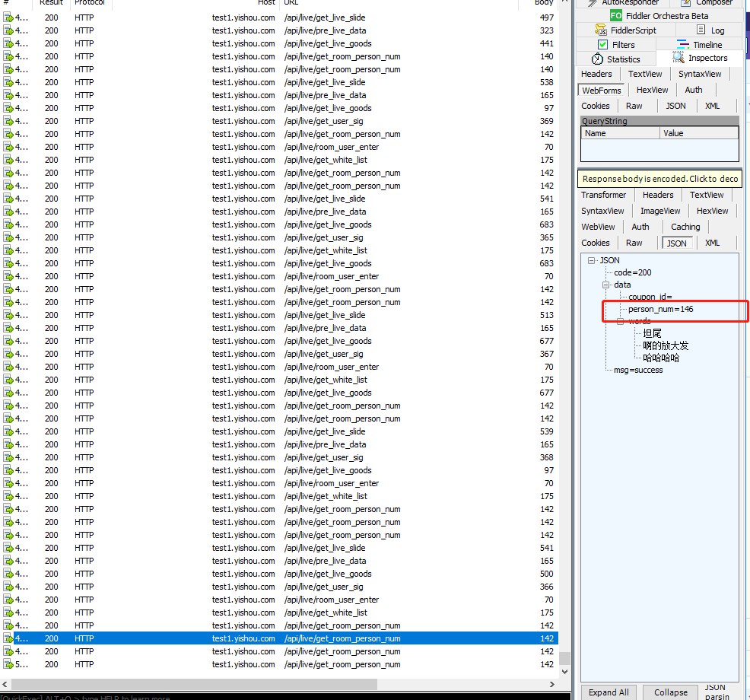750x700 pixels.
Task: Click the get_user_sig URL with body 365
Action: tap(324, 237)
